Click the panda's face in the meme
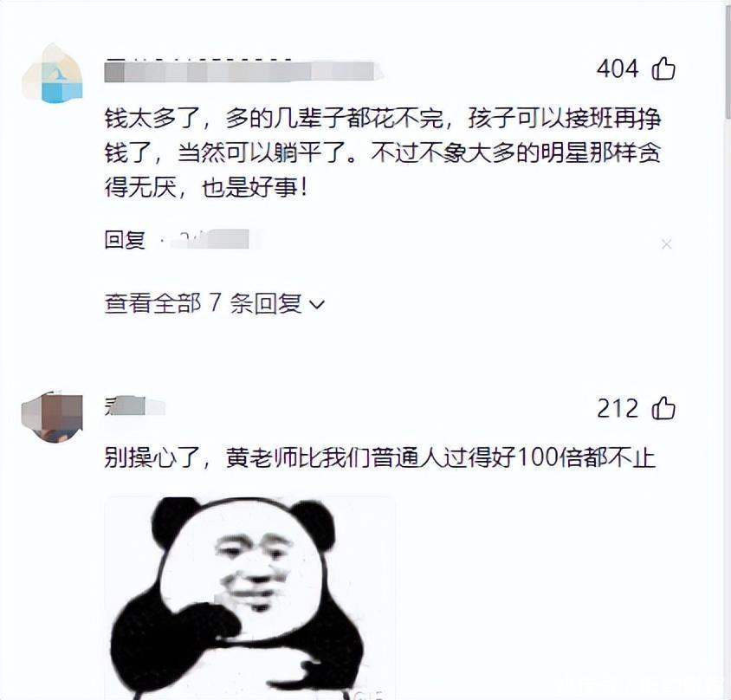 tap(254, 571)
